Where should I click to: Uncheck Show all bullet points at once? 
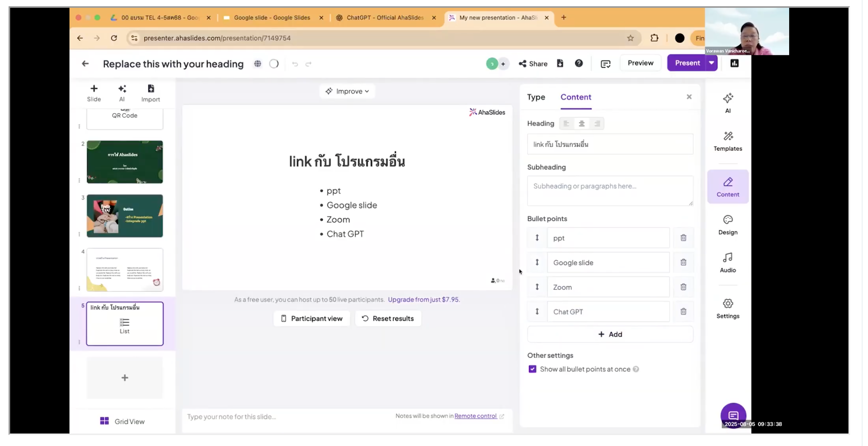pos(532,369)
